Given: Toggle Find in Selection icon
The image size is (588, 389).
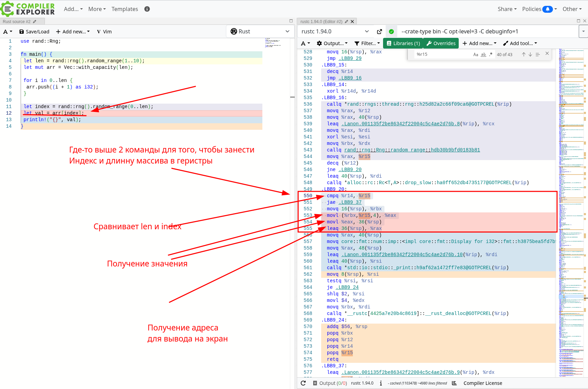Looking at the screenshot, I should pos(537,54).
